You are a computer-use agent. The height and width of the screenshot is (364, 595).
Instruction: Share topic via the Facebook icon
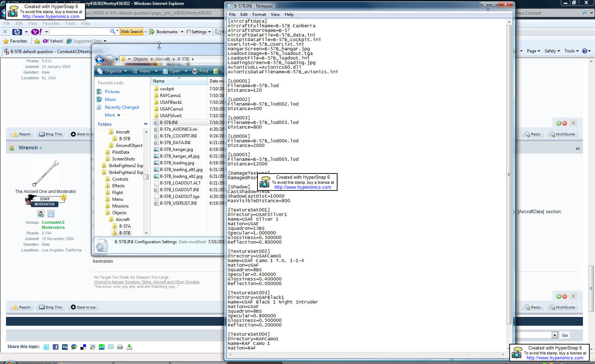[56, 347]
